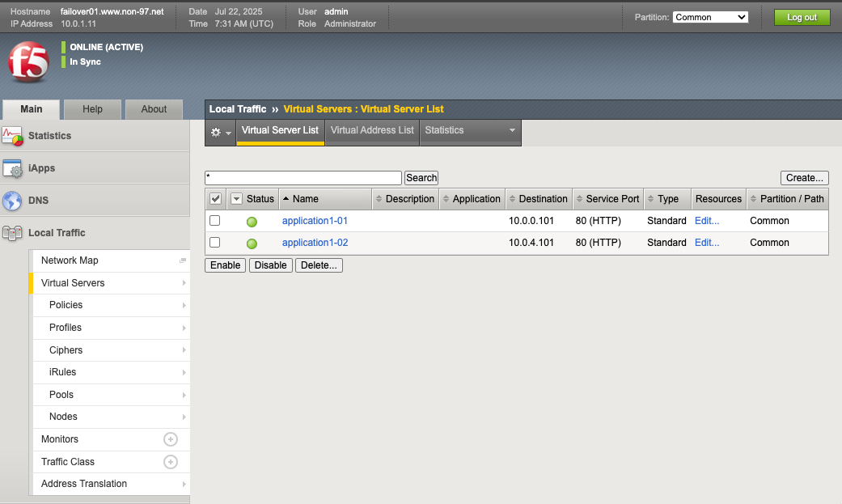Sort by Name column arrow icon
The height and width of the screenshot is (504, 842).
[286, 199]
